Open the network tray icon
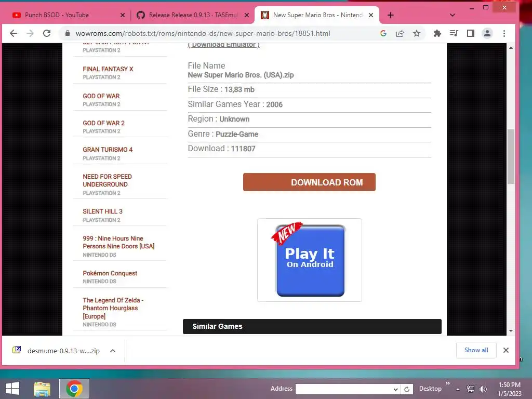 pos(471,389)
